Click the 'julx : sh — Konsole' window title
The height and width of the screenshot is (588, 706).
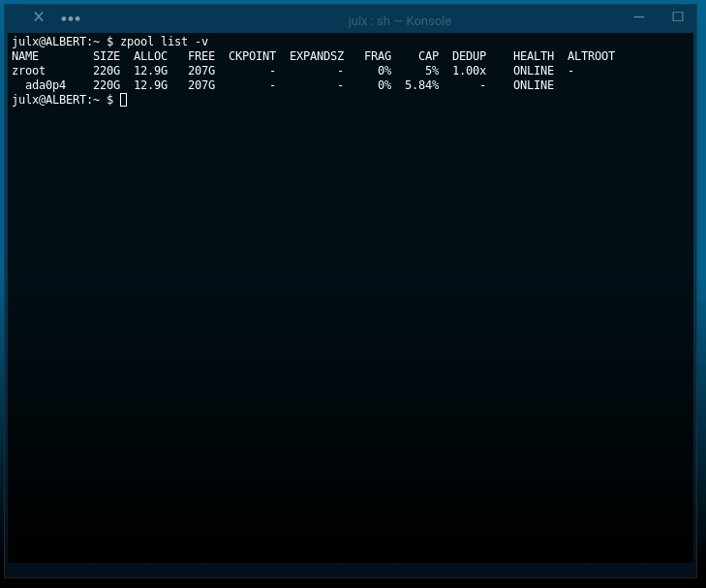pyautogui.click(x=399, y=20)
